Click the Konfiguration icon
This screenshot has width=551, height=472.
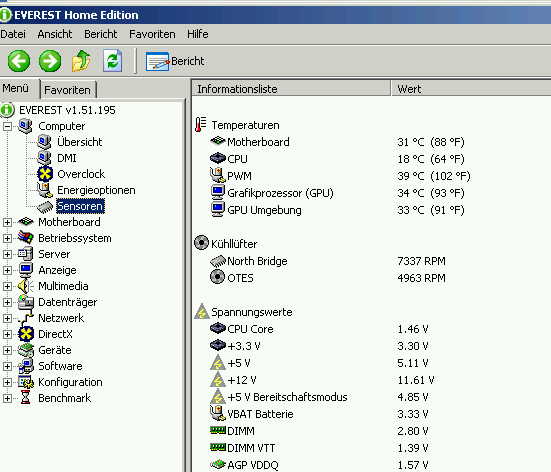(x=26, y=382)
